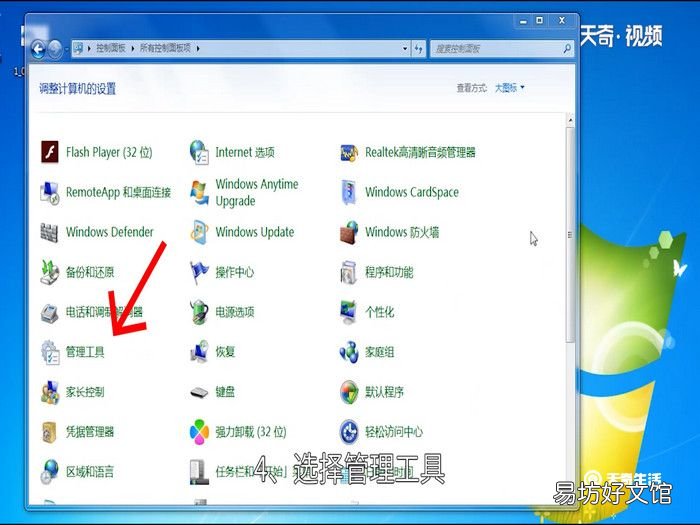
Task: Click the Forward navigation button
Action: [55, 49]
